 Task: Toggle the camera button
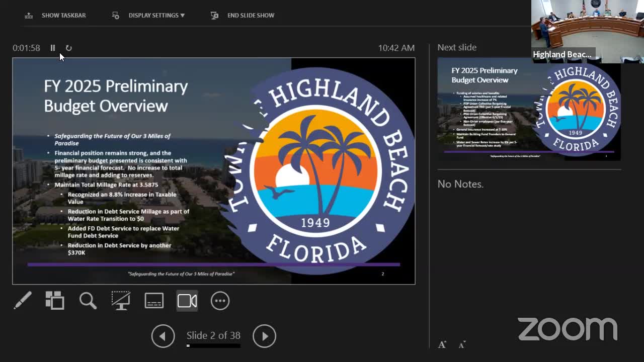pyautogui.click(x=187, y=301)
